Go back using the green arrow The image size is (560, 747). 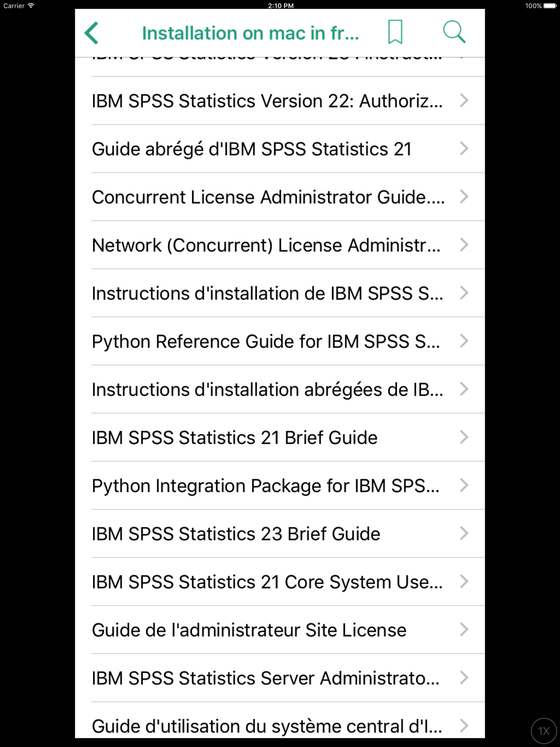point(92,33)
